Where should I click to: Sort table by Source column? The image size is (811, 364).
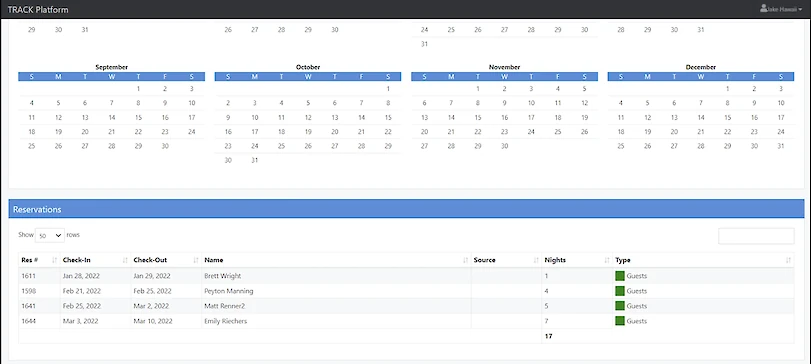(506, 260)
